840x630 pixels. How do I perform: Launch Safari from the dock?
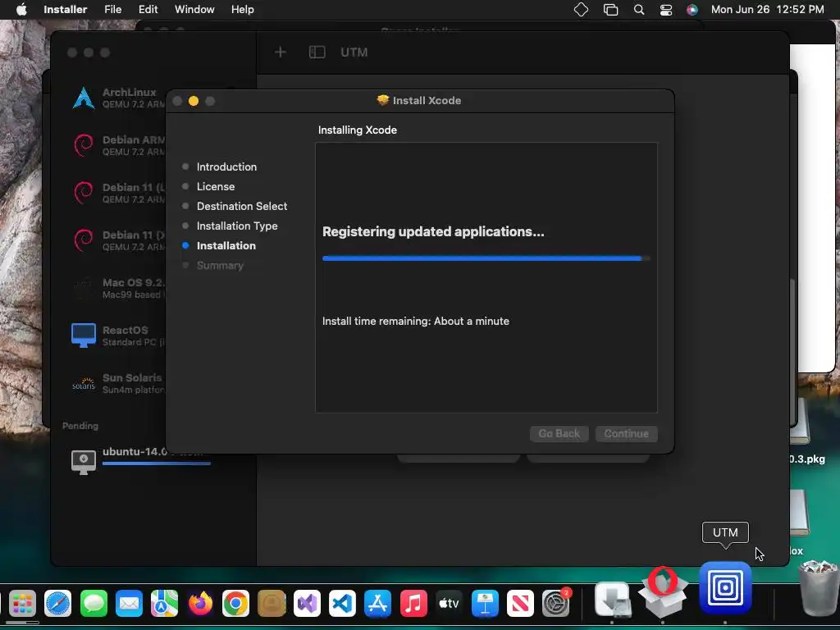click(58, 604)
